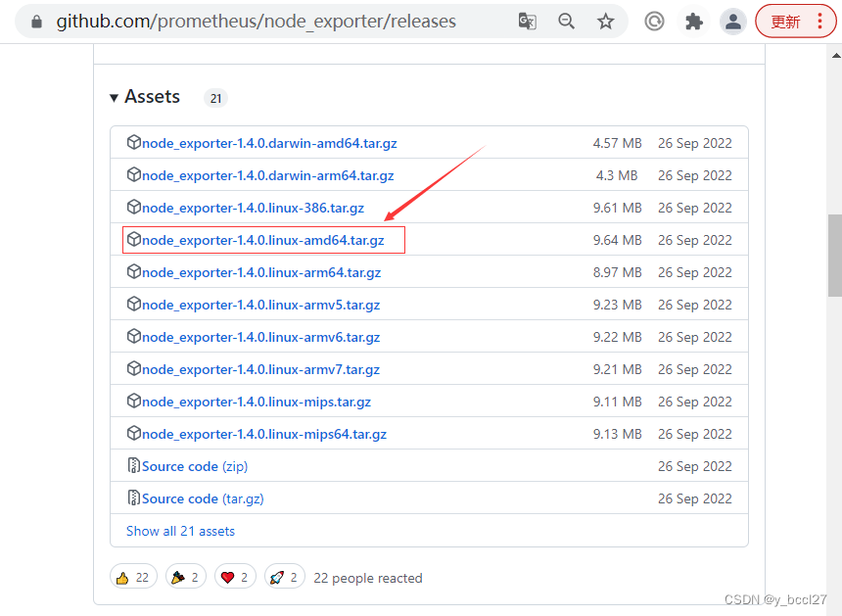Click the 9.13 MB size value
Image resolution: width=842 pixels, height=616 pixels.
tap(618, 434)
